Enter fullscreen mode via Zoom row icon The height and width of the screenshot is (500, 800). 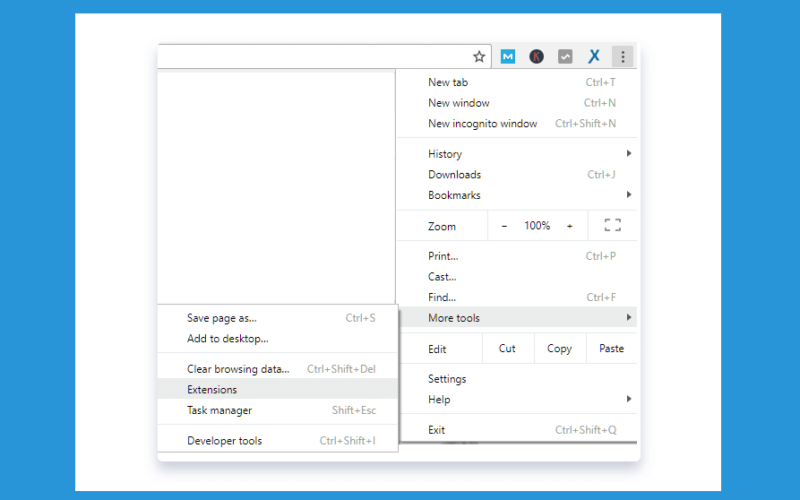[x=612, y=225]
